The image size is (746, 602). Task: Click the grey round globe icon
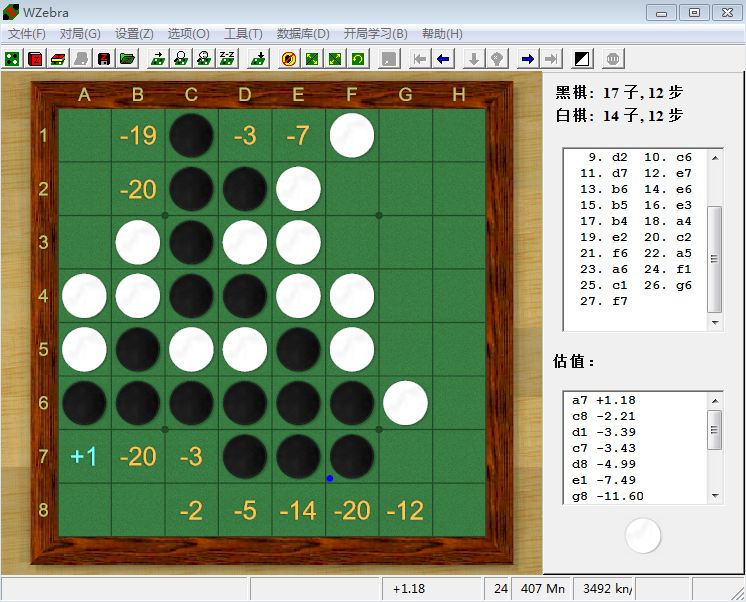[x=613, y=59]
